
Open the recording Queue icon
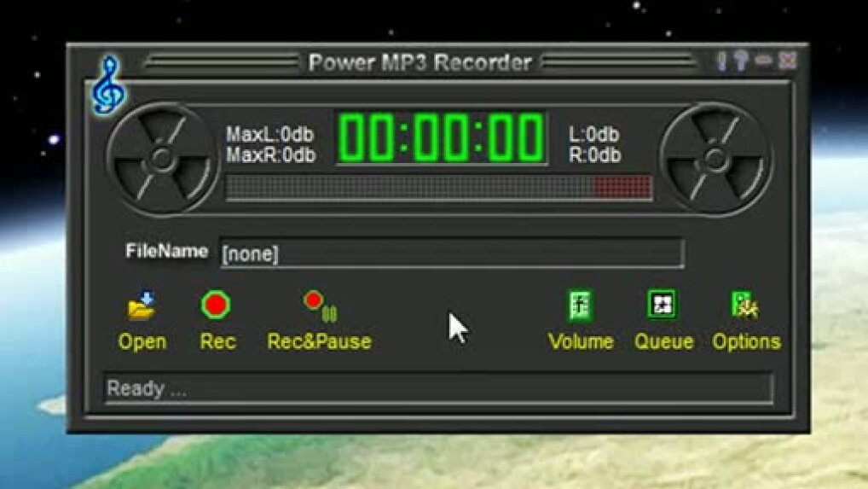(x=661, y=306)
